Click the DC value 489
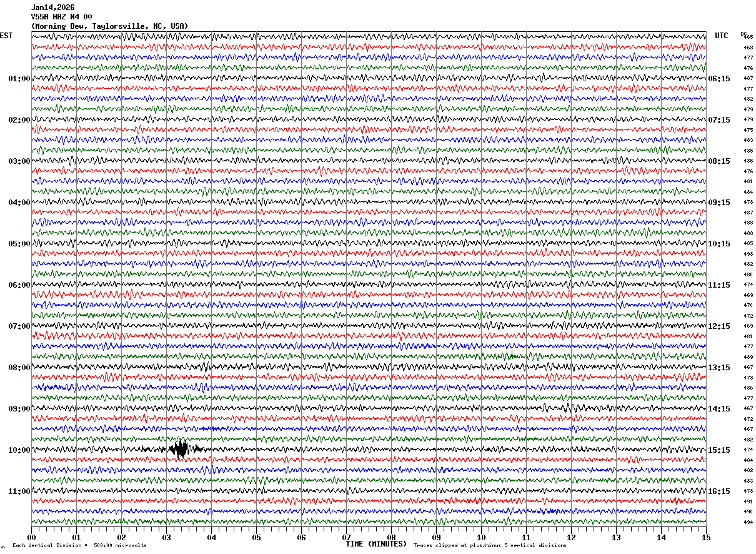756x554 pixels. tap(748, 357)
